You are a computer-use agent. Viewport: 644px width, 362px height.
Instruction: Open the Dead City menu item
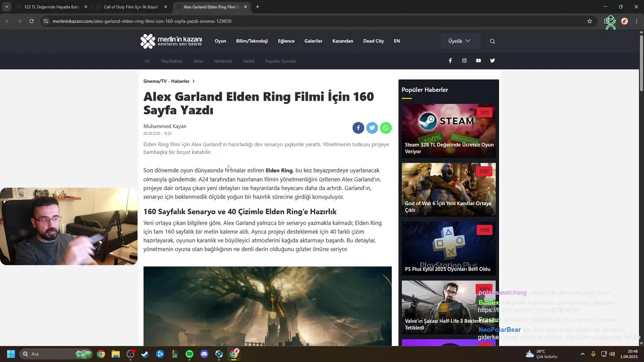coord(373,41)
